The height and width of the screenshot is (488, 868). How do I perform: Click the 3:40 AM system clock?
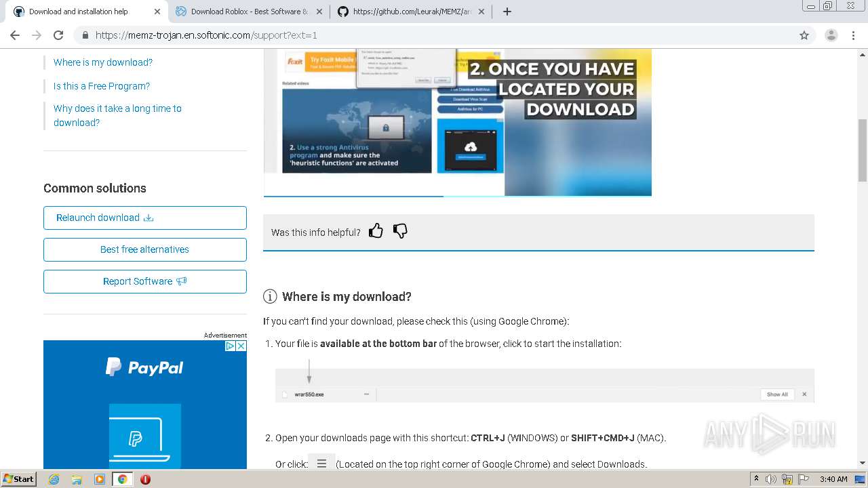833,479
